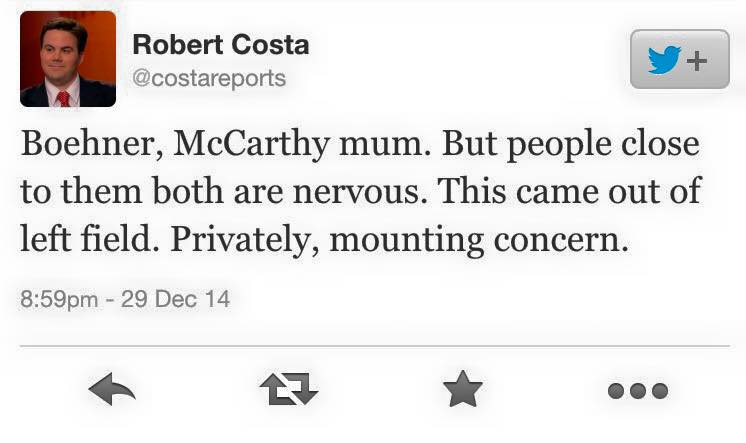The height and width of the screenshot is (443, 746).
Task: Click the divider line above the action icons
Action: click(x=373, y=346)
